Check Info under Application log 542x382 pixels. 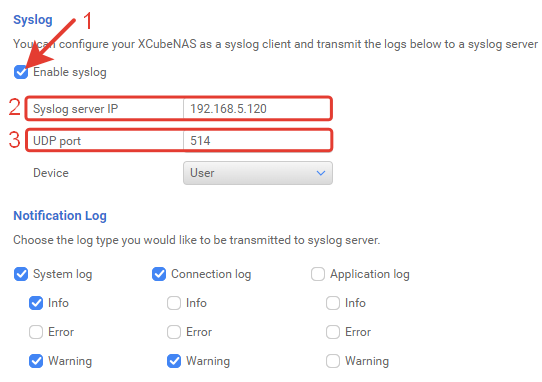pyautogui.click(x=333, y=303)
